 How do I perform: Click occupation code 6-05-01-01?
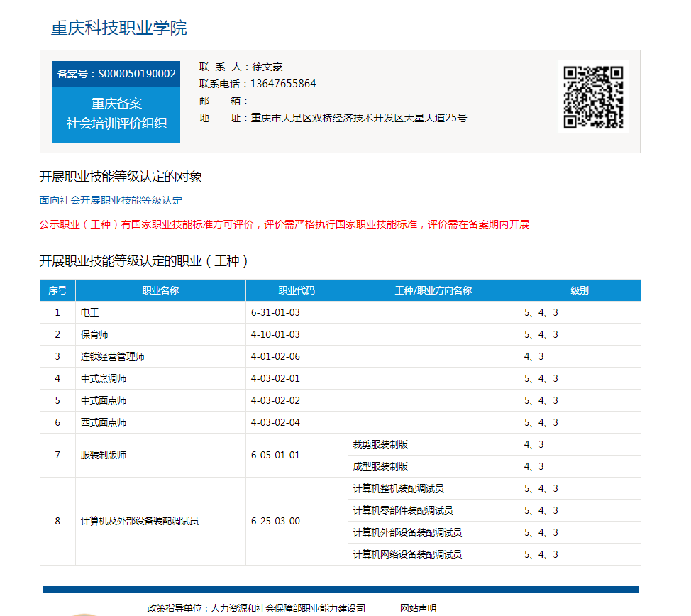pyautogui.click(x=275, y=455)
